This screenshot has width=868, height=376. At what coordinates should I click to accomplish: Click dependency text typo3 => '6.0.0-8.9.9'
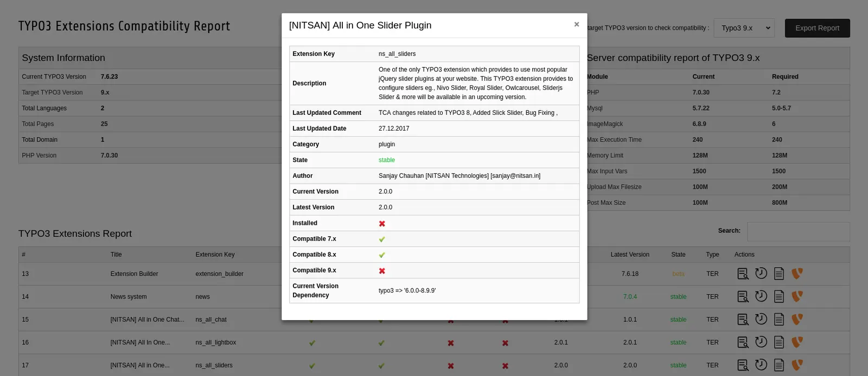coord(407,290)
